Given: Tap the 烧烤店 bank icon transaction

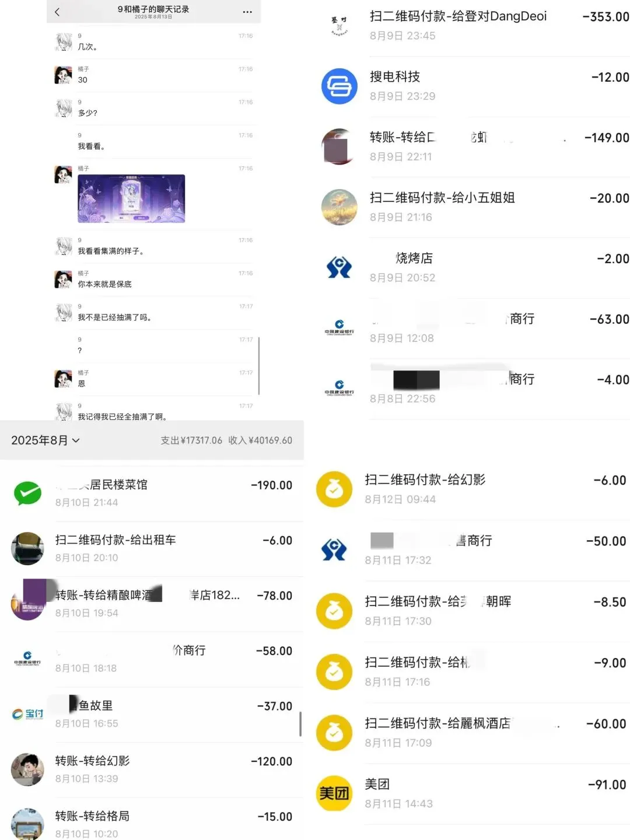Looking at the screenshot, I should [x=339, y=267].
